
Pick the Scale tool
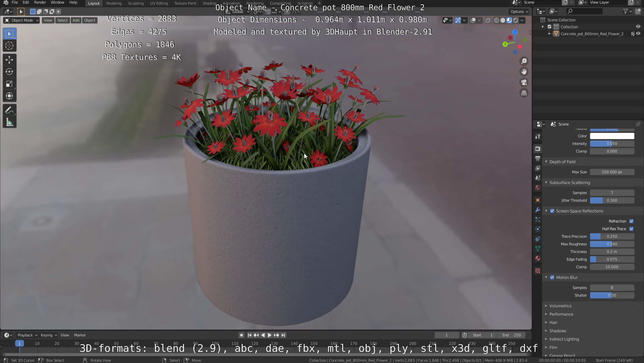(x=9, y=84)
